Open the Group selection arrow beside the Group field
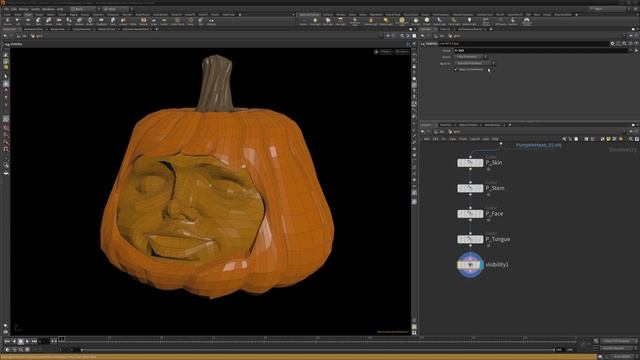Image resolution: width=640 pixels, height=360 pixels. 636,51
